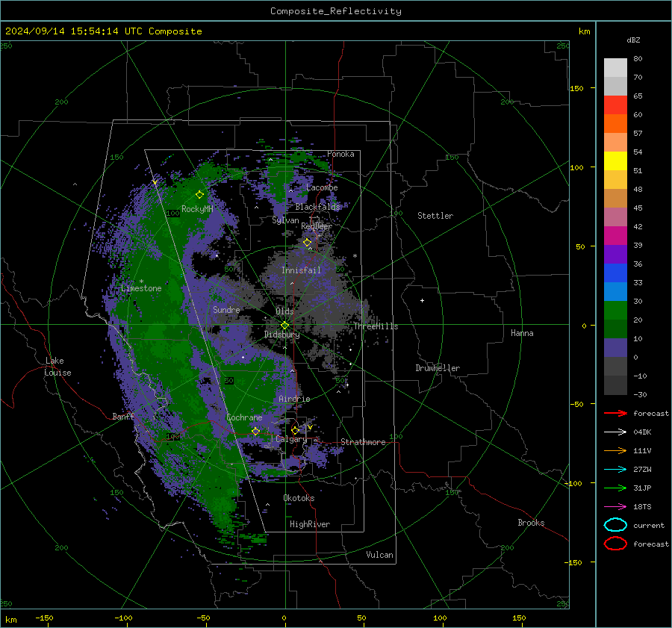Click the Sundre label
Image resolution: width=672 pixels, height=628 pixels.
226,309
